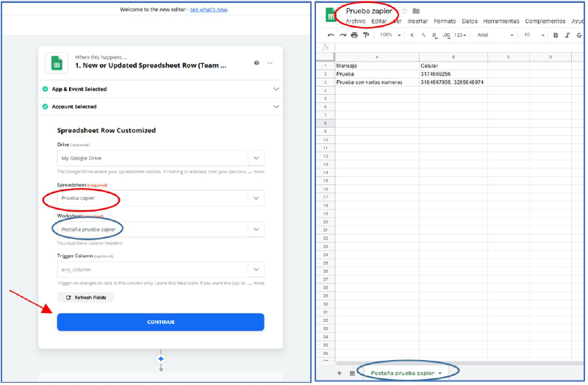
Task: Expand the App & Event Selected section
Action: pos(160,89)
